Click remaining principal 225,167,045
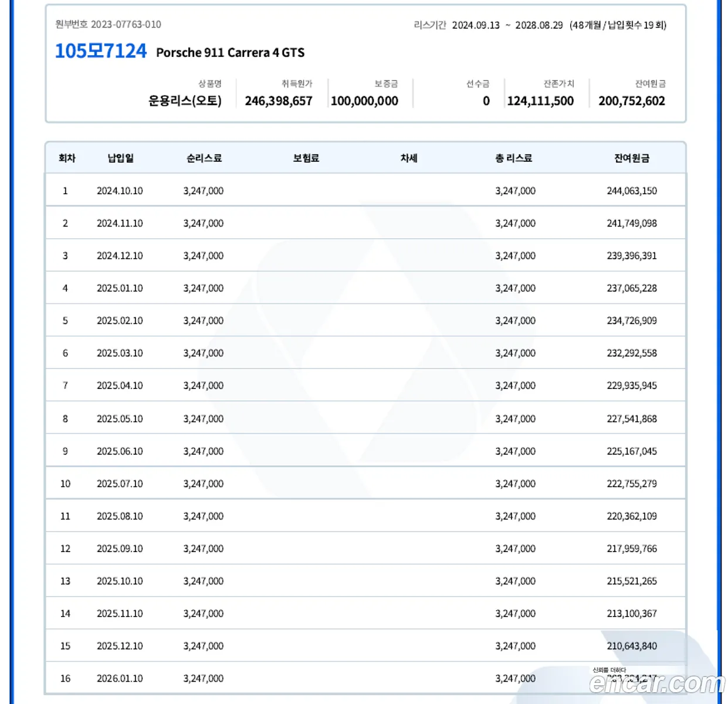Viewport: 728px width, 704px height. pyautogui.click(x=632, y=451)
